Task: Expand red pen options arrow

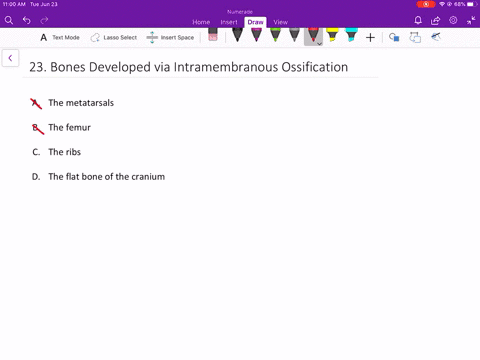Action: click(x=319, y=44)
